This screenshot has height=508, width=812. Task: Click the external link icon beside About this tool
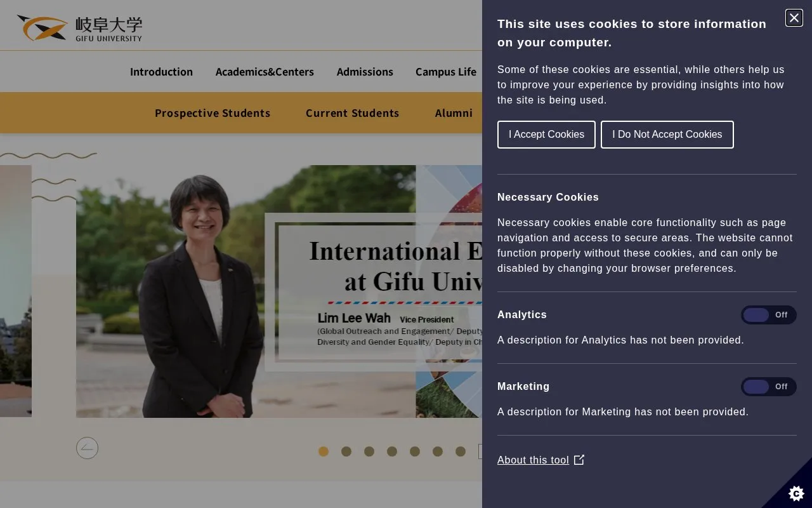point(579,460)
